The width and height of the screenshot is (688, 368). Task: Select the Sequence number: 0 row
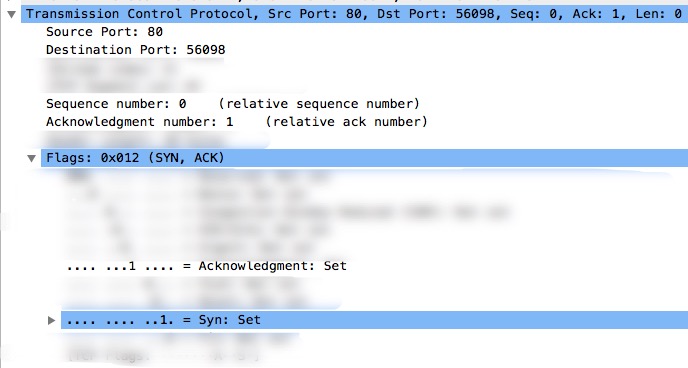tap(233, 104)
